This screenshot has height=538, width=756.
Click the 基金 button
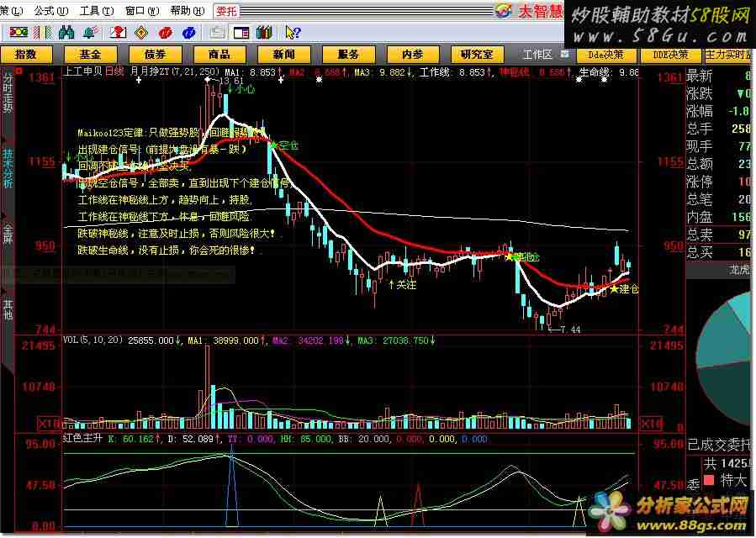(90, 55)
